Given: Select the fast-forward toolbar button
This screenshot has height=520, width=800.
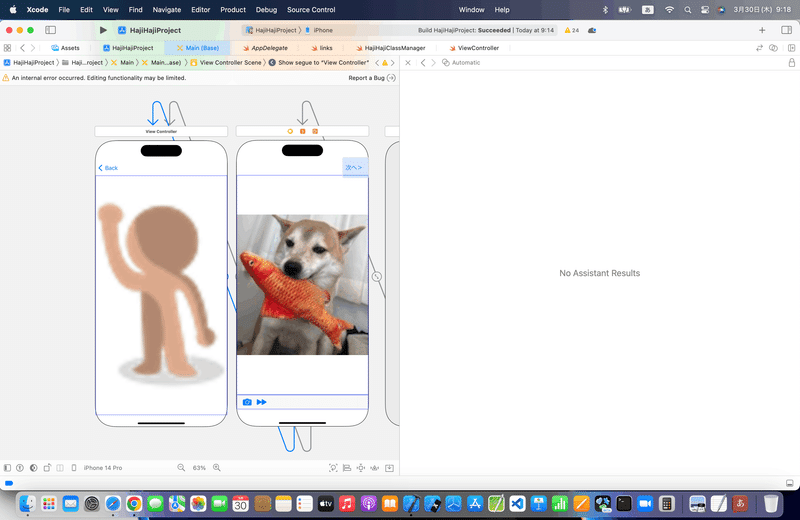Looking at the screenshot, I should 262,402.
